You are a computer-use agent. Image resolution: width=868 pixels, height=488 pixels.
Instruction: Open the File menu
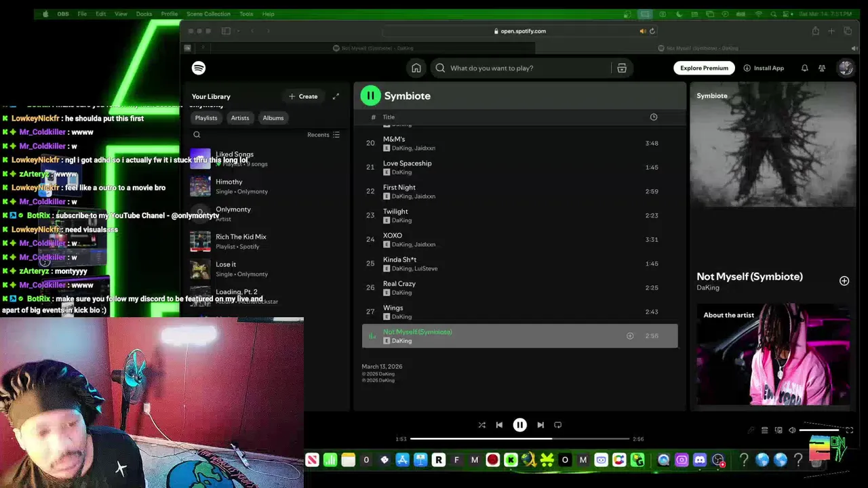(x=82, y=14)
